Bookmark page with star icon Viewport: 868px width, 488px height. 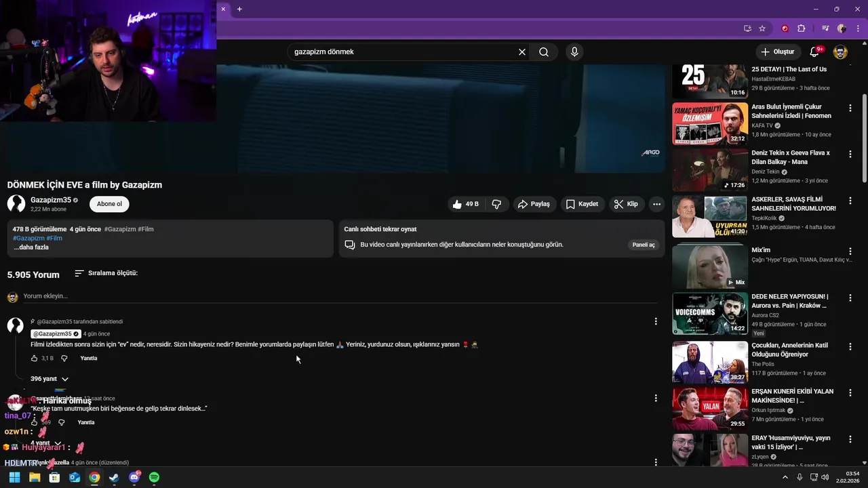[762, 28]
